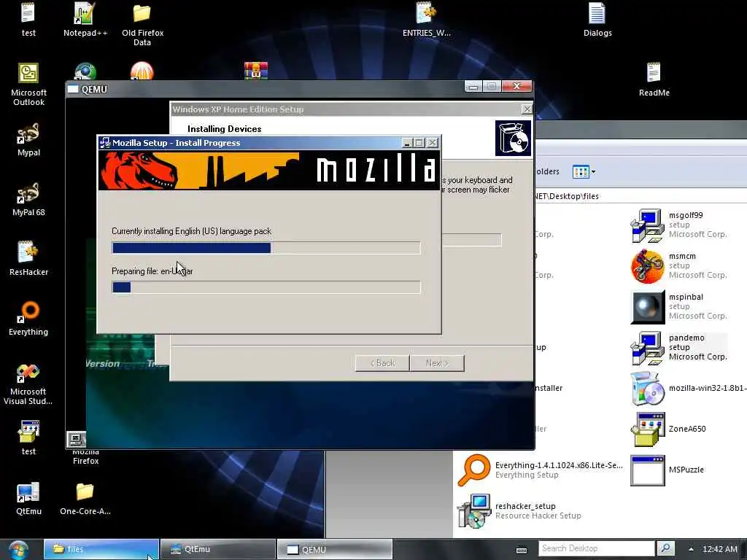This screenshot has width=747, height=560.
Task: Click the language pack install progress bar
Action: tap(266, 248)
